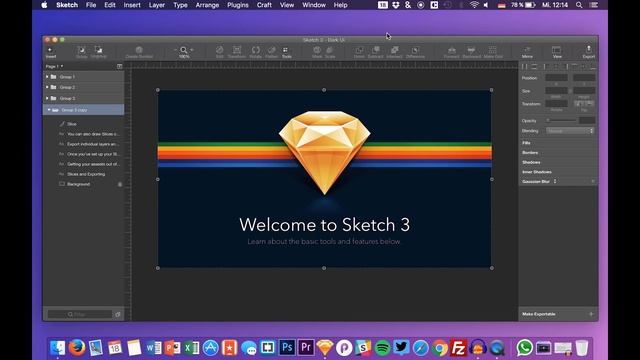Open the Insert tool in the toolbar
This screenshot has width=640, height=360.
(51, 52)
